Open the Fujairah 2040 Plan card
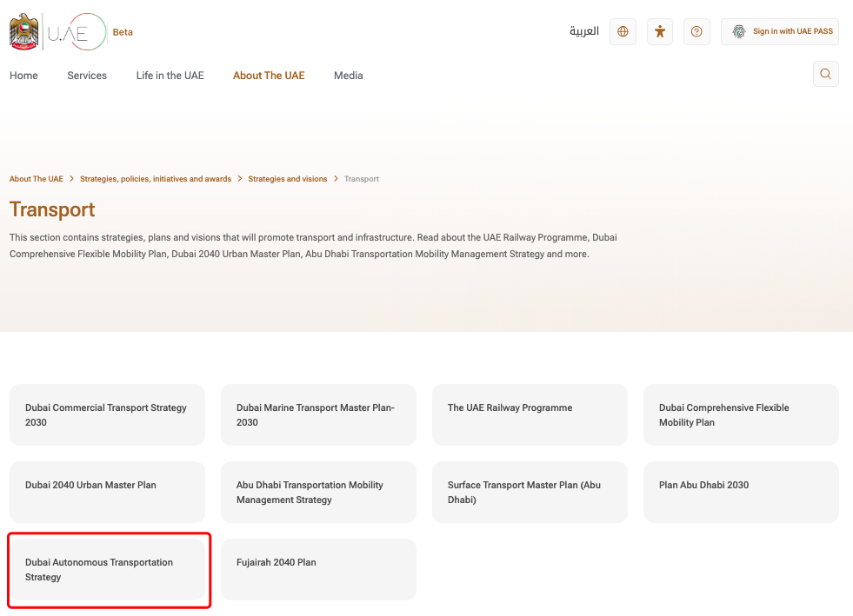Viewport: 853px width, 616px height. [318, 569]
